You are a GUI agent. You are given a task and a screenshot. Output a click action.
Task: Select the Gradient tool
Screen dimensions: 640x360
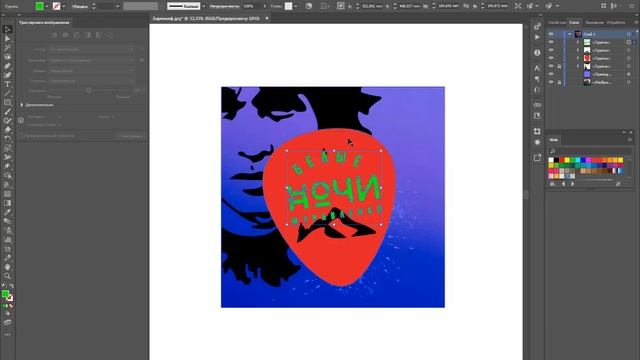point(7,203)
